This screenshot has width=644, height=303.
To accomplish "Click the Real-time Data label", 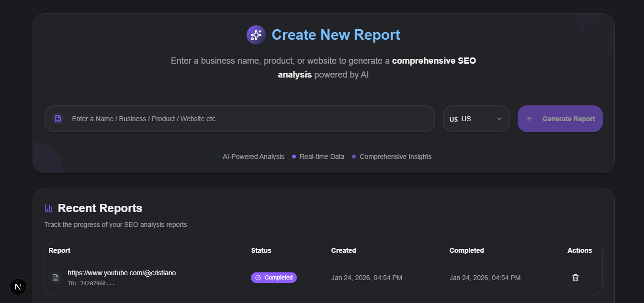I will [322, 157].
